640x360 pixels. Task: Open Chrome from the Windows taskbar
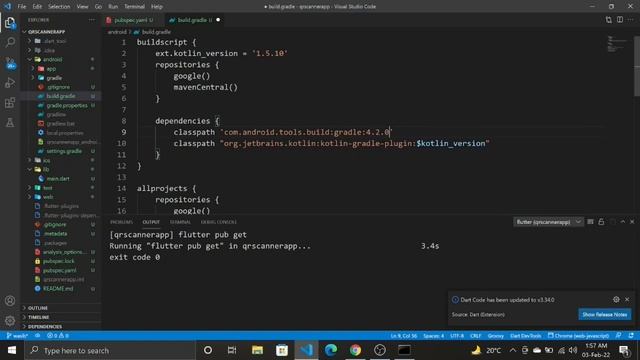pyautogui.click(x=355, y=350)
